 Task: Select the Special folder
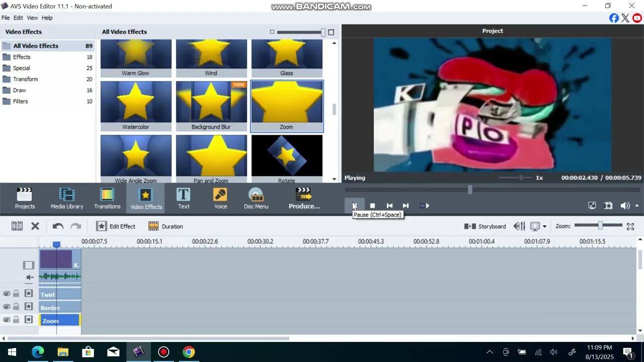click(x=47, y=68)
